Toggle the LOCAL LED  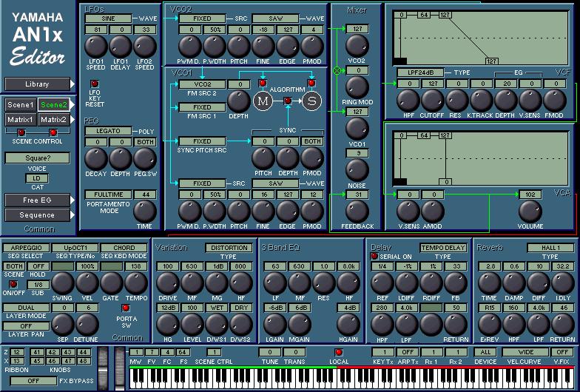pos(339,352)
